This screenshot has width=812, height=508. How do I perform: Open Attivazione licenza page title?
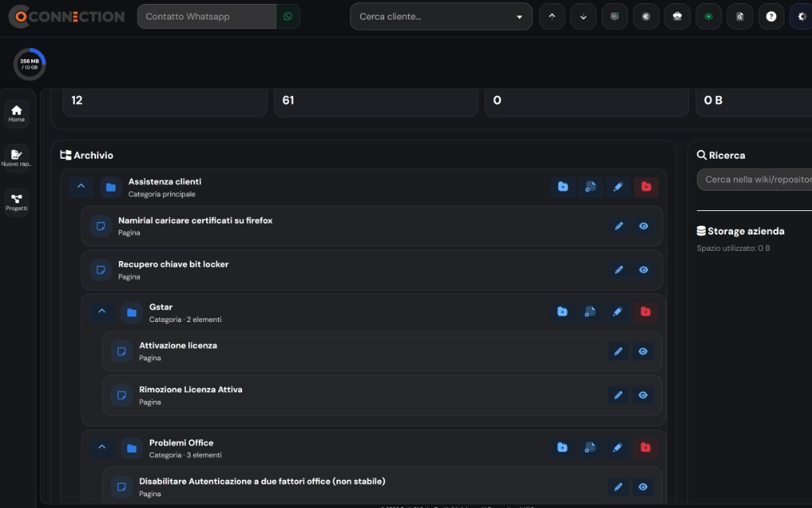[178, 345]
